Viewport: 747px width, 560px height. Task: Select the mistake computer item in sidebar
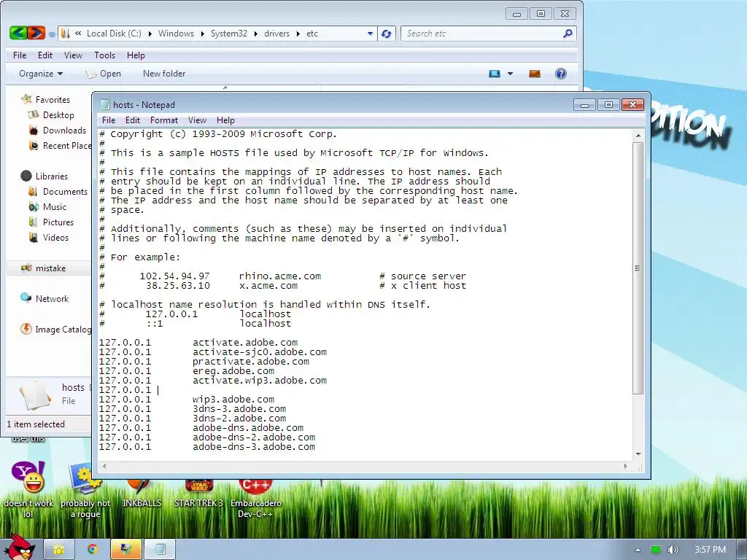pos(49,268)
